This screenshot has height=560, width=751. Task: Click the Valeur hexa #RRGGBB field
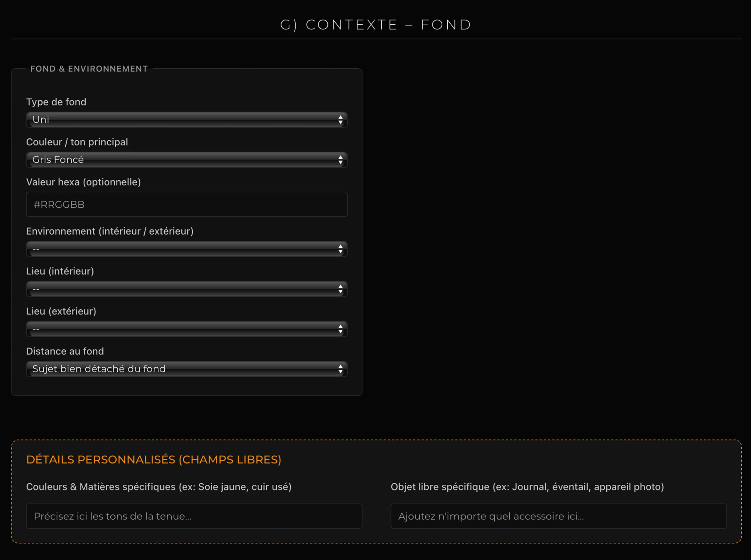[187, 204]
